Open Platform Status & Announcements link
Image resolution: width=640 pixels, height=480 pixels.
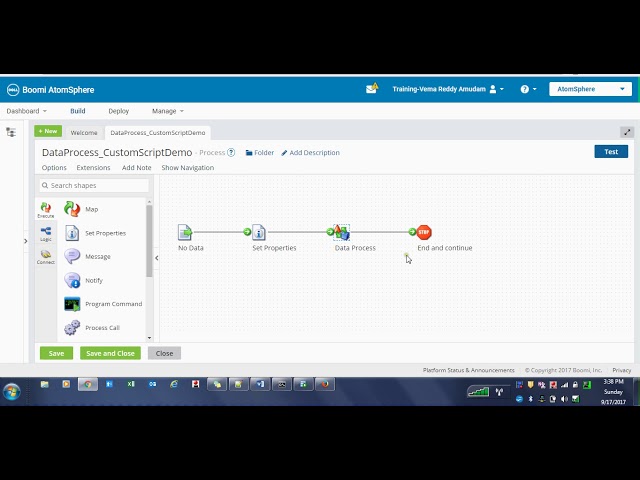pos(469,370)
